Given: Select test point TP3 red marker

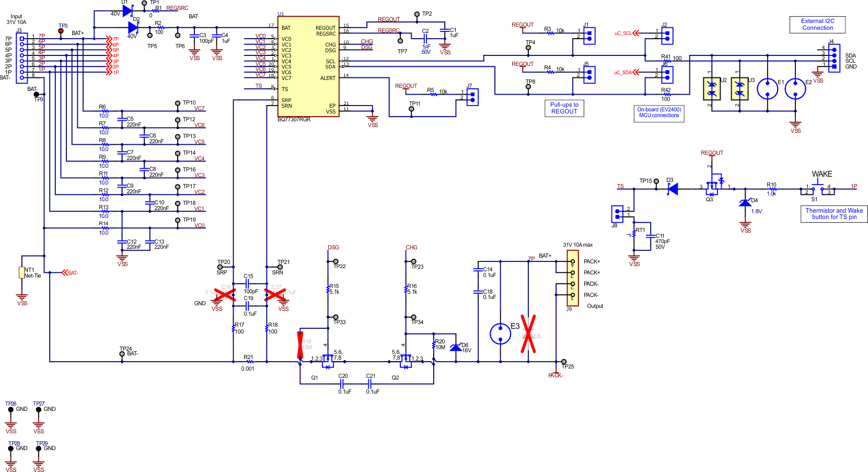Looking at the screenshot, I should click(61, 31).
